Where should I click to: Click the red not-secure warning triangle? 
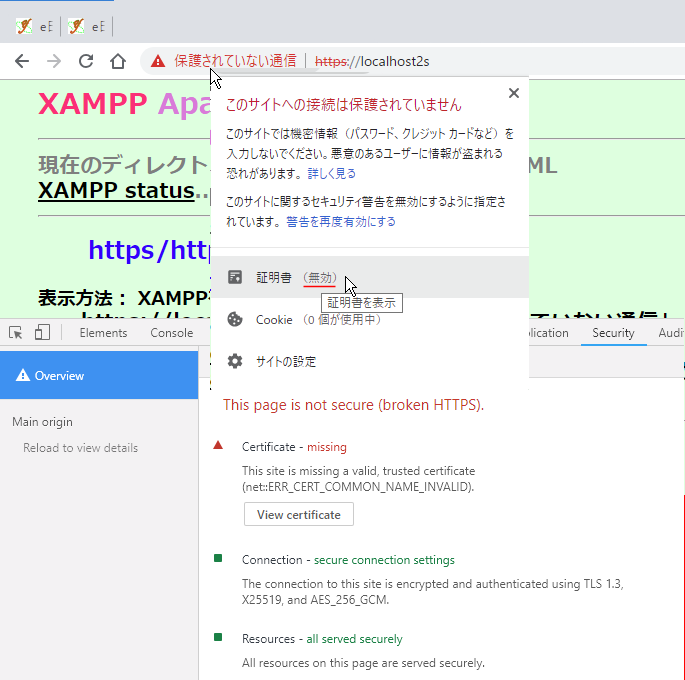point(158,61)
